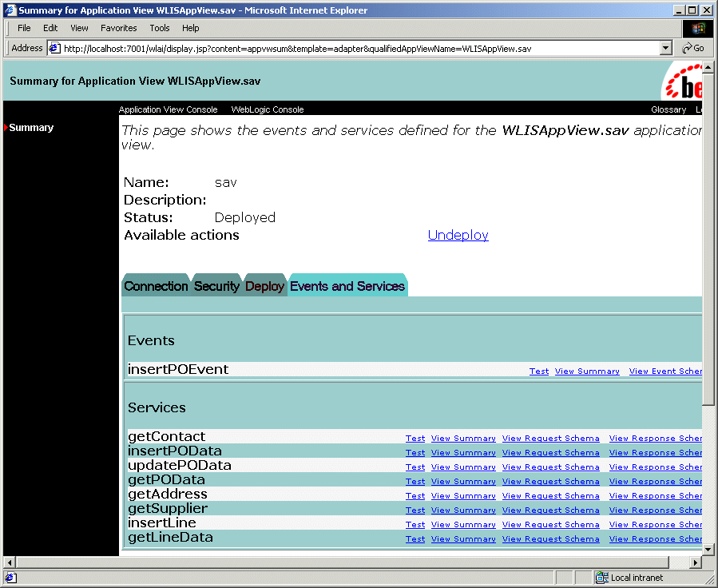Viewport: 718px width, 588px height.
Task: Click the Undeploy link
Action: click(x=458, y=235)
